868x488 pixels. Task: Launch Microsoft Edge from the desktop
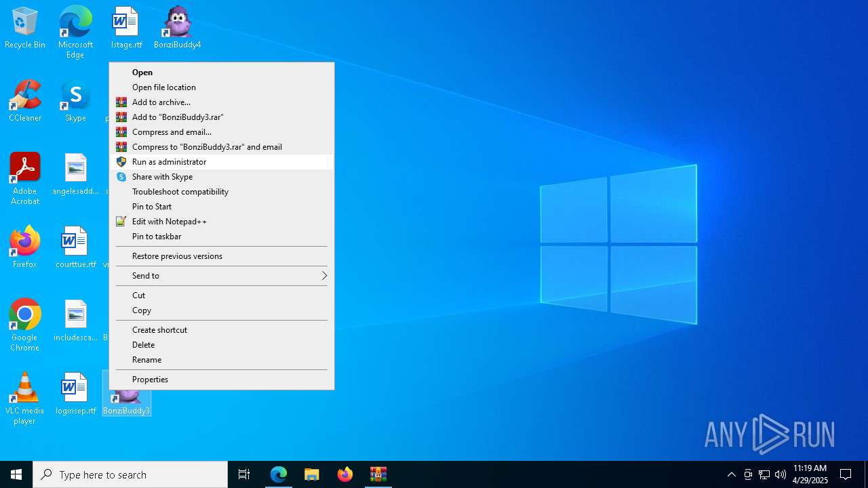click(x=75, y=33)
